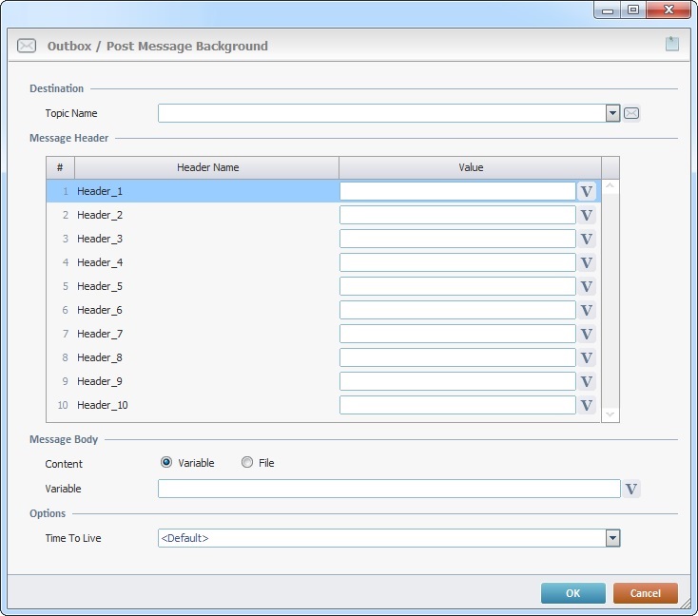
Task: Click the variable icon for Header_8
Action: click(587, 357)
